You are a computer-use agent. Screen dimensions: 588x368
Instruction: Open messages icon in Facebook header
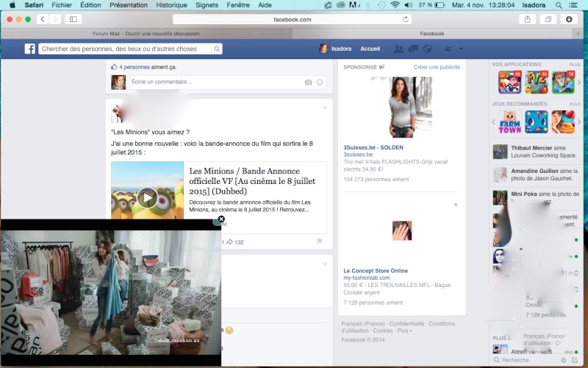tap(413, 49)
